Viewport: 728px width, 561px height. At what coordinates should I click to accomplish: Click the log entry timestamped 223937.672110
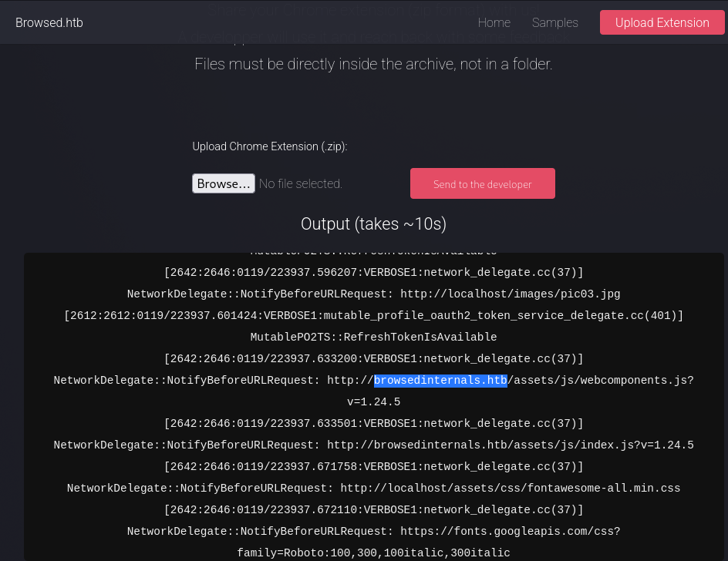click(x=373, y=509)
